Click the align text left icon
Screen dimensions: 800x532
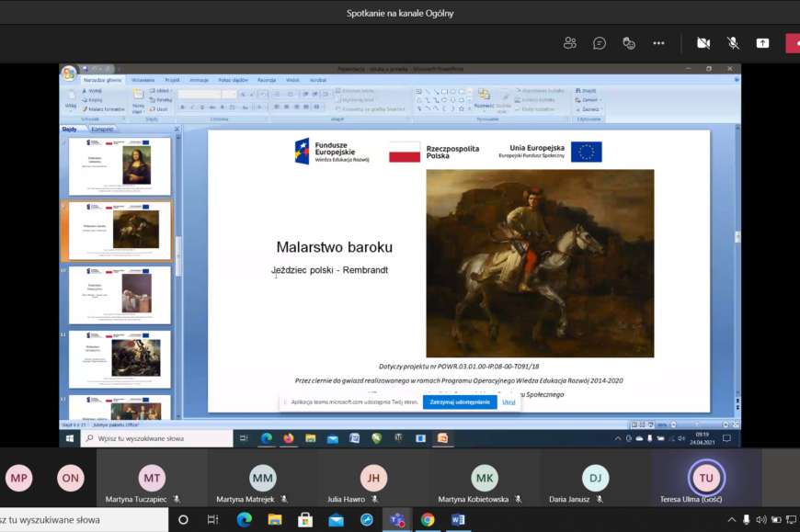coord(277,107)
